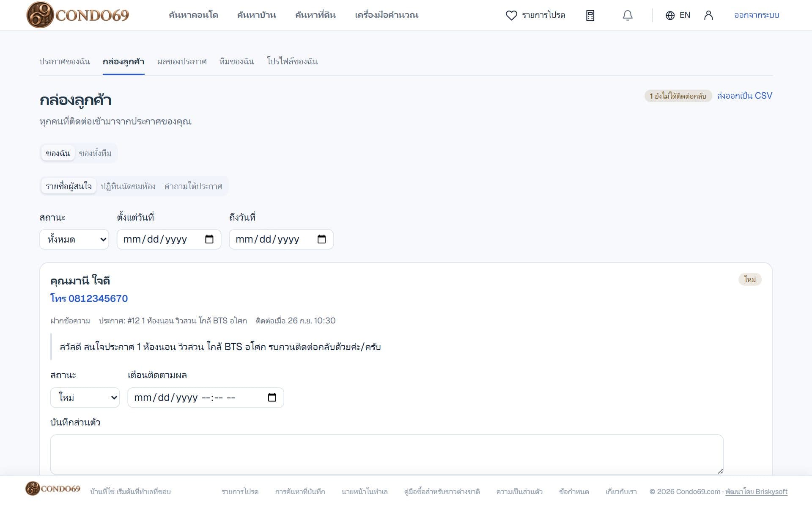Open ค้นหาบ้าน in the top navigation
Image resolution: width=812 pixels, height=508 pixels.
(x=256, y=15)
